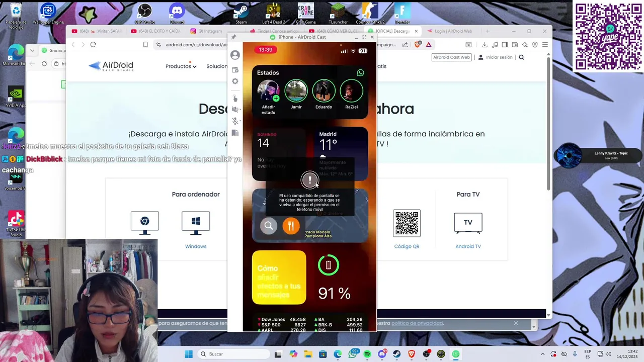Open Eduardo's status thumbnail
The image size is (644, 362).
[x=324, y=92]
